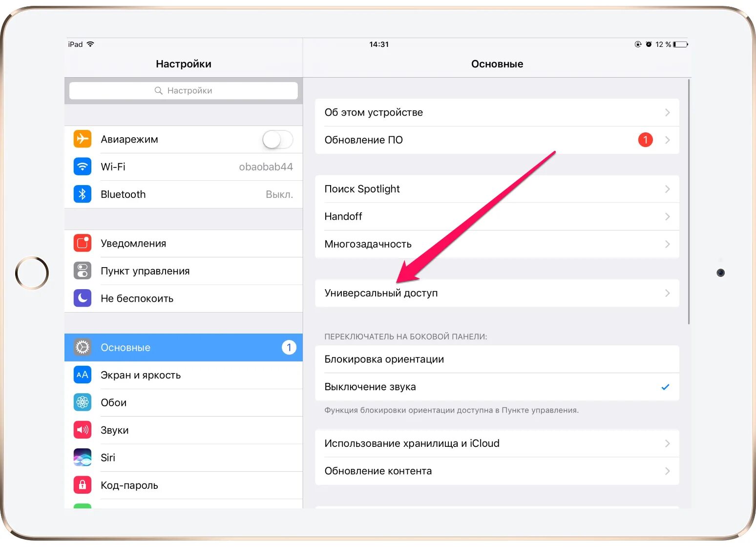Select Выключение звука side switch option
Image resolution: width=756 pixels, height=547 pixels.
point(497,387)
